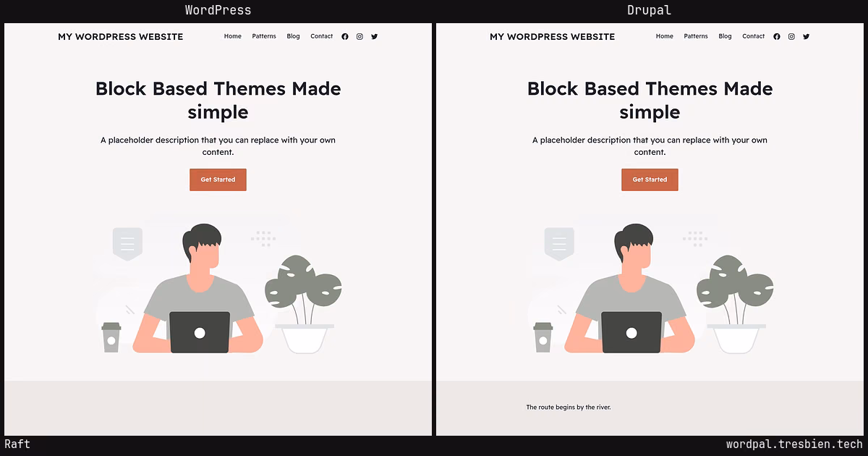Click 'wordpal.tresbien.tech' text
The height and width of the screenshot is (456, 868).
coord(794,444)
